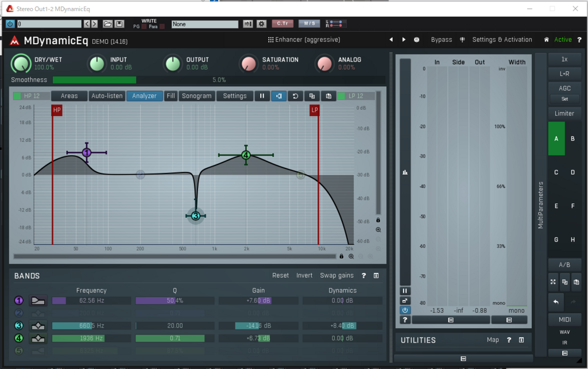Open band 3 filter type selector
The height and width of the screenshot is (369, 588).
pyautogui.click(x=38, y=326)
